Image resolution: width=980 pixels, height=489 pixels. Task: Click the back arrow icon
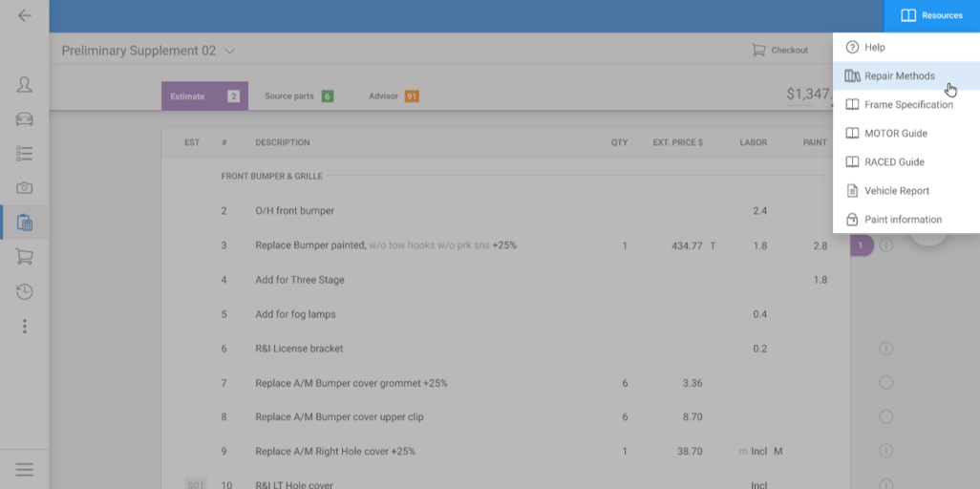tap(25, 16)
